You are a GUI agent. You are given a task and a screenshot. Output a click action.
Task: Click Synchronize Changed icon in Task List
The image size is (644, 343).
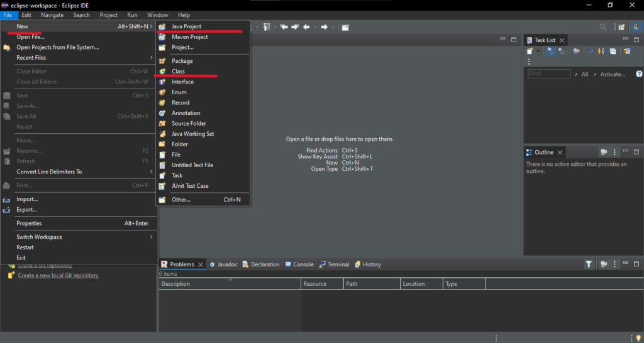627,51
